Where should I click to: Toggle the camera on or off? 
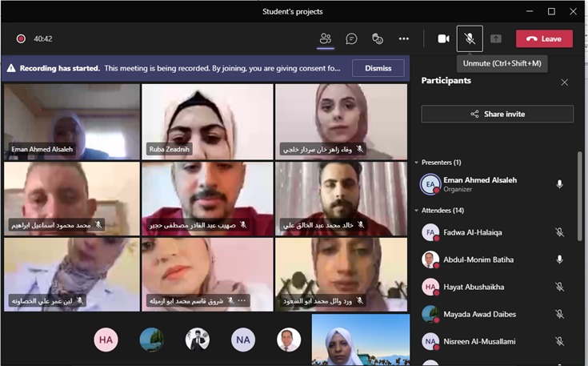[x=443, y=38]
